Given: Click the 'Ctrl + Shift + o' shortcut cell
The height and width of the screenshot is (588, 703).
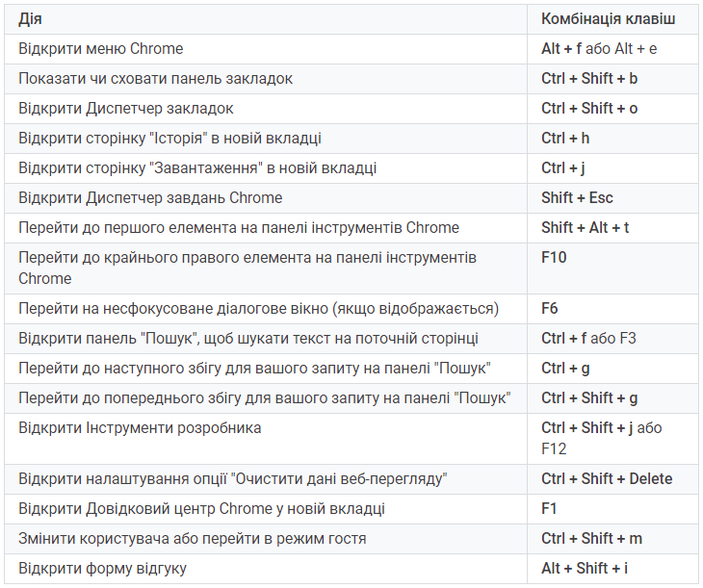Looking at the screenshot, I should coord(612,109).
